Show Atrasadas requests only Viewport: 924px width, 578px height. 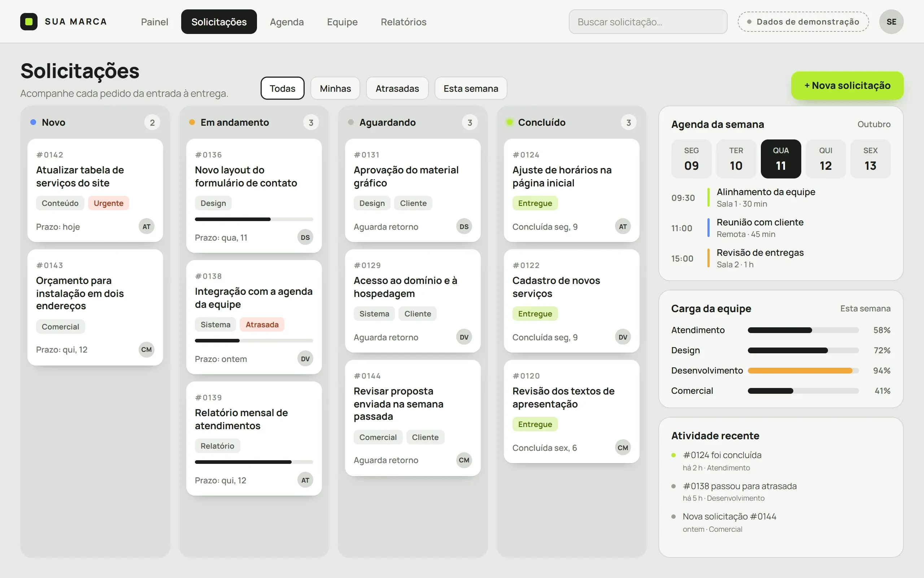click(397, 88)
